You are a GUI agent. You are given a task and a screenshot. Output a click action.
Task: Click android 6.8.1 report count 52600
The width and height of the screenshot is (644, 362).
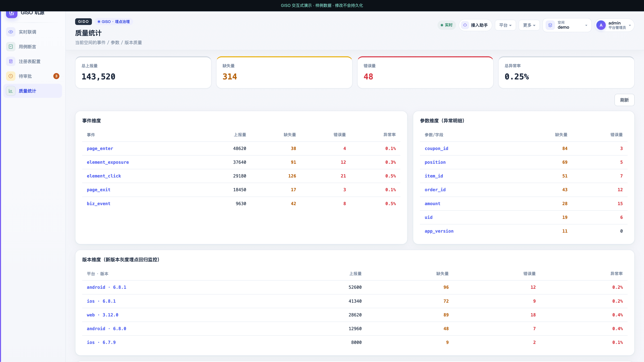(x=355, y=287)
